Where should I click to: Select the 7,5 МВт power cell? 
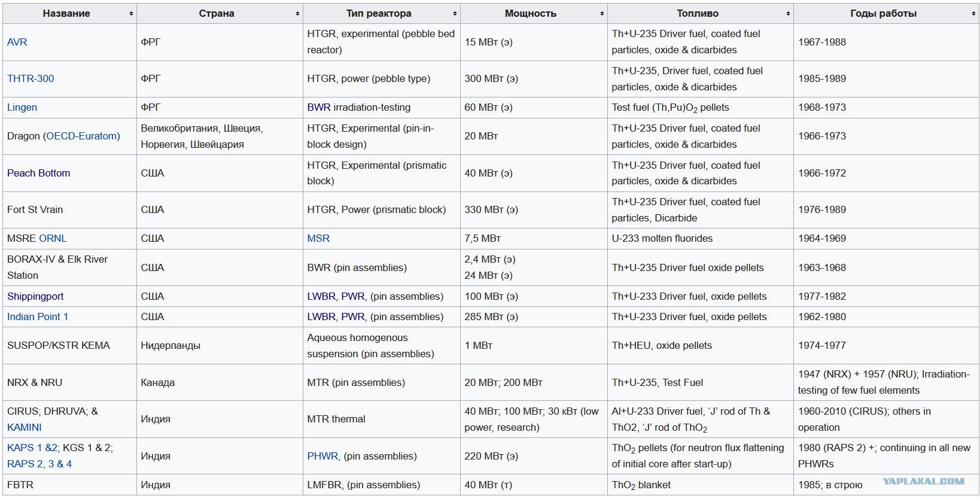[534, 239]
